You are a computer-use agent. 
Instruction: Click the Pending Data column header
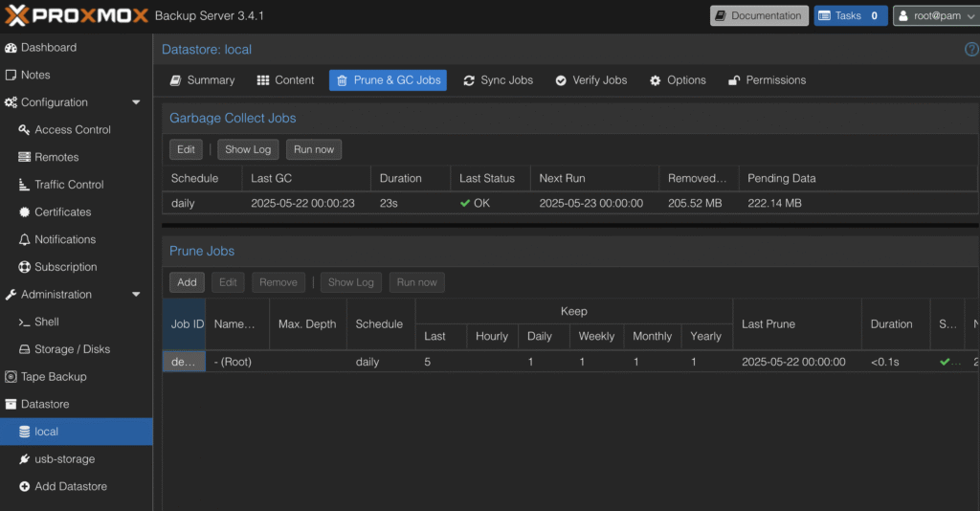[858, 179]
